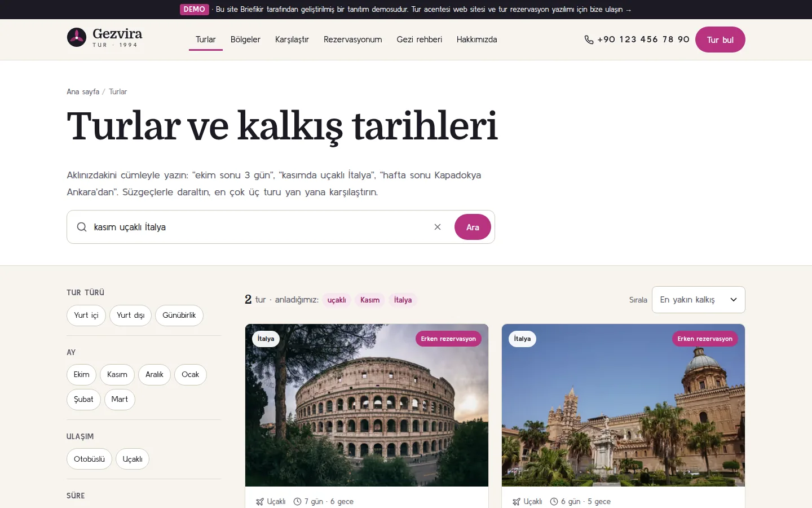Open the Palermo cathedral tour photo

point(623,405)
